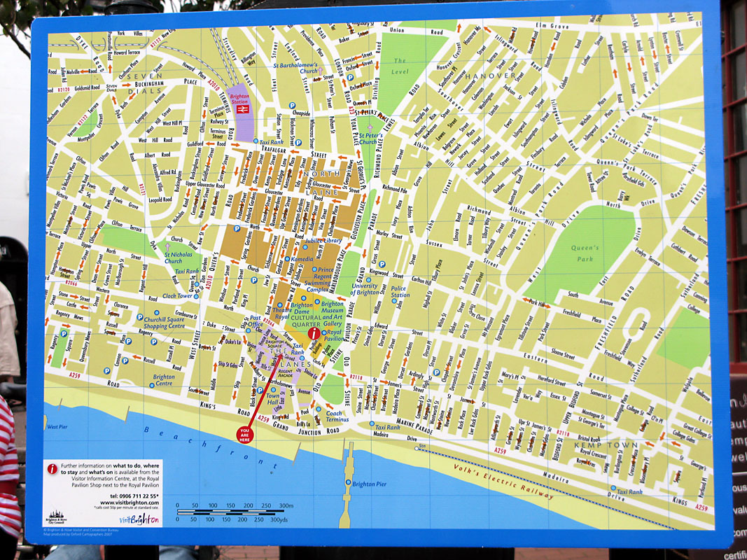The image size is (747, 560).
Task: Click the parking icon near Oxford Street
Action: click(x=351, y=77)
